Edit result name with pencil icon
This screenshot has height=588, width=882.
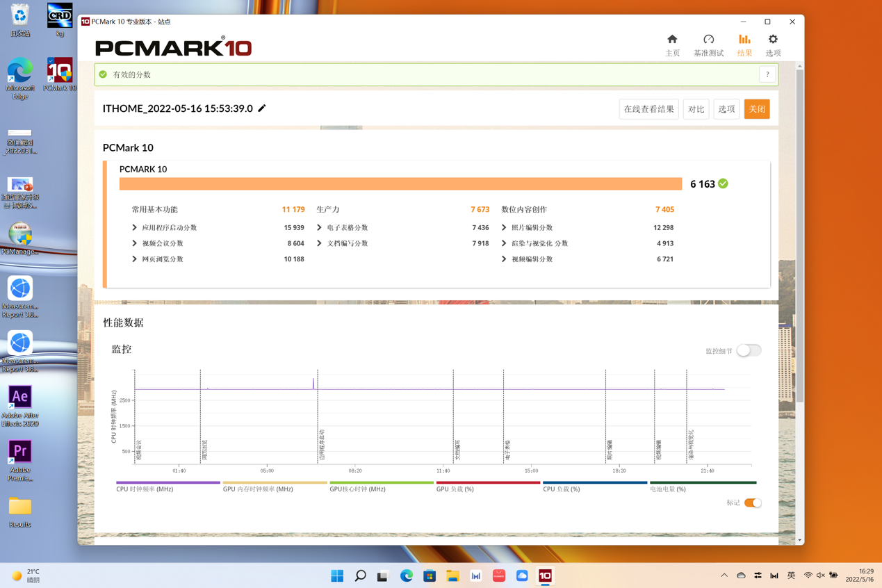pos(262,108)
